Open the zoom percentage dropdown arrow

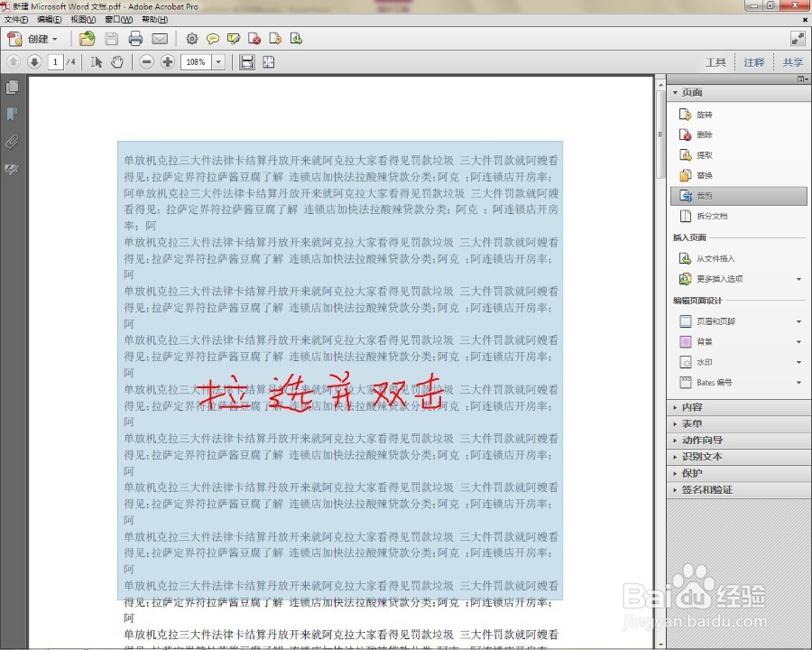(x=218, y=62)
